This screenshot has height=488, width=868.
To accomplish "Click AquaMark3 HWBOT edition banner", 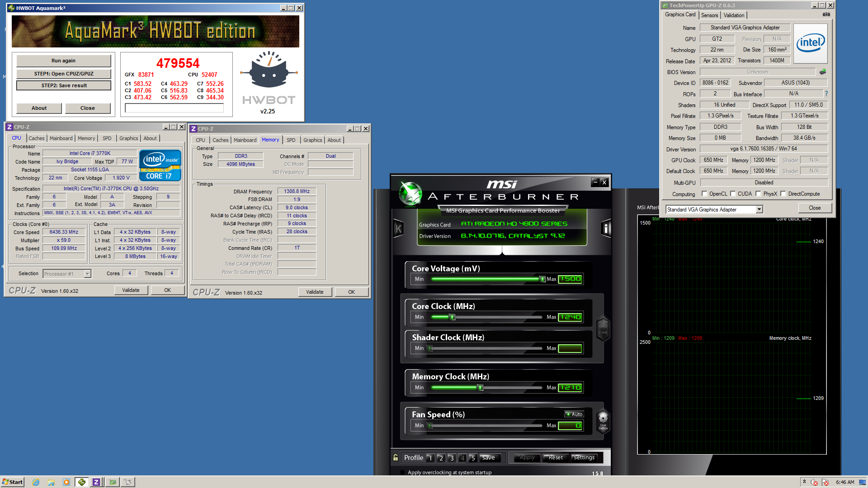I will [155, 31].
